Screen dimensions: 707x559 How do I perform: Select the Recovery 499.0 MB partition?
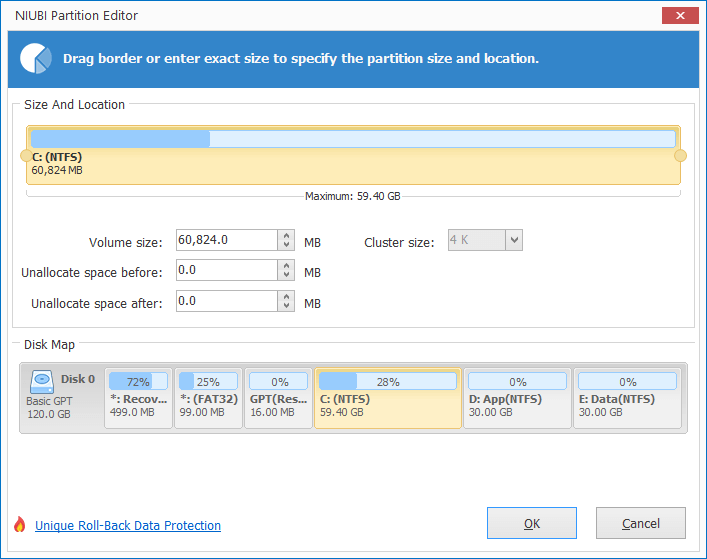pos(138,398)
